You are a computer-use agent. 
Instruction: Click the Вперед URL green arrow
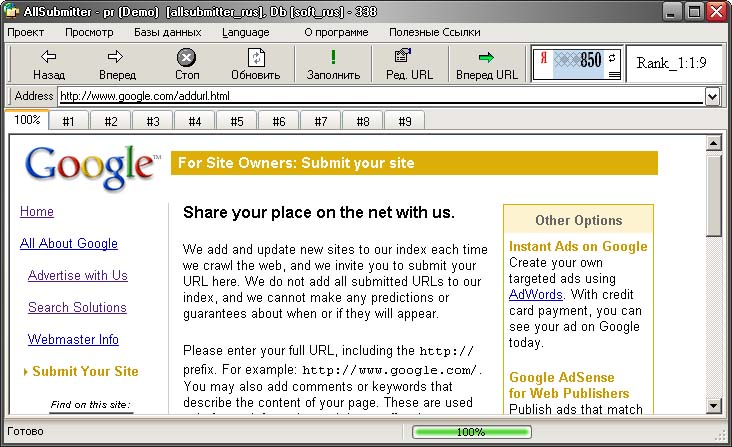pyautogui.click(x=487, y=64)
